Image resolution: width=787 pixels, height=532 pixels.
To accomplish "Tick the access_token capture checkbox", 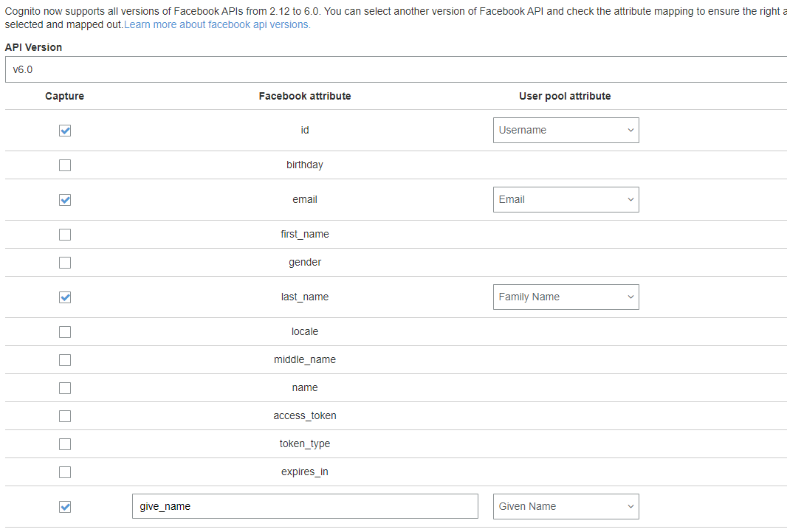I will coord(65,415).
